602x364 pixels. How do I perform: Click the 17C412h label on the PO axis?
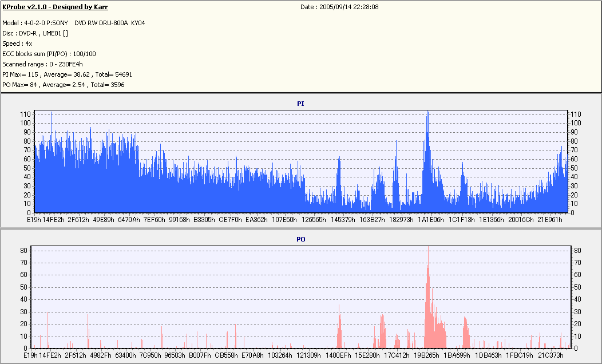397,355
